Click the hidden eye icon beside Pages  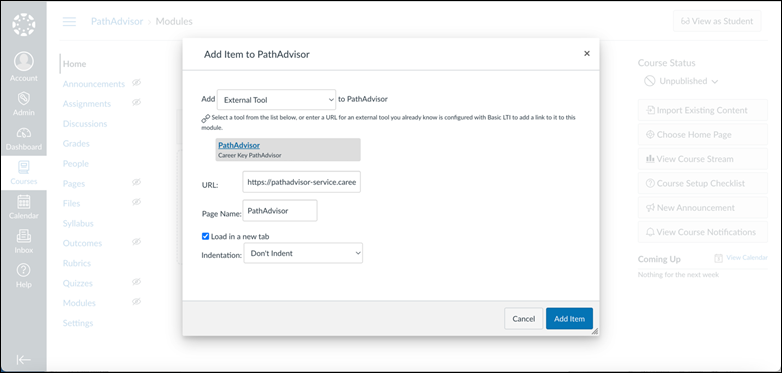[136, 183]
